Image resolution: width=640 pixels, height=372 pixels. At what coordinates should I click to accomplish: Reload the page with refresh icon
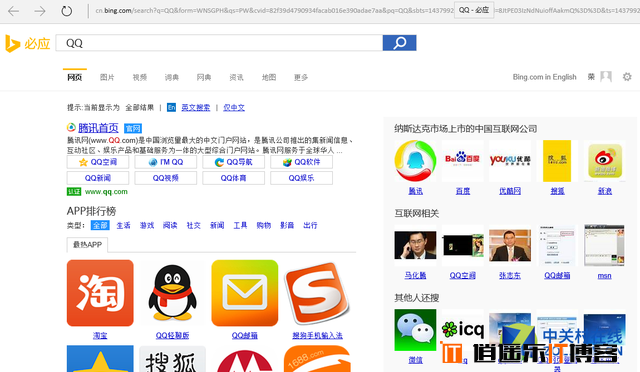point(67,11)
